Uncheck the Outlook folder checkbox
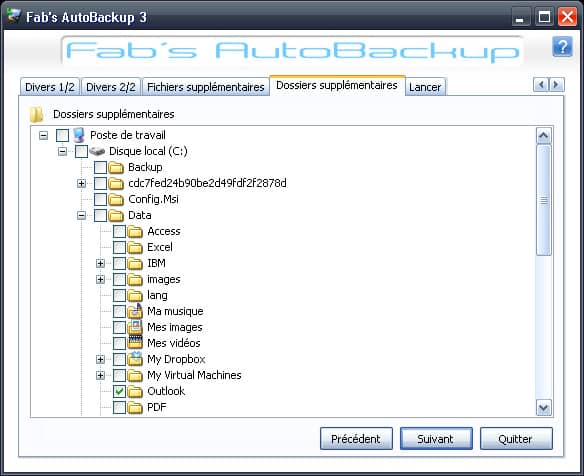The image size is (584, 476). (x=119, y=391)
